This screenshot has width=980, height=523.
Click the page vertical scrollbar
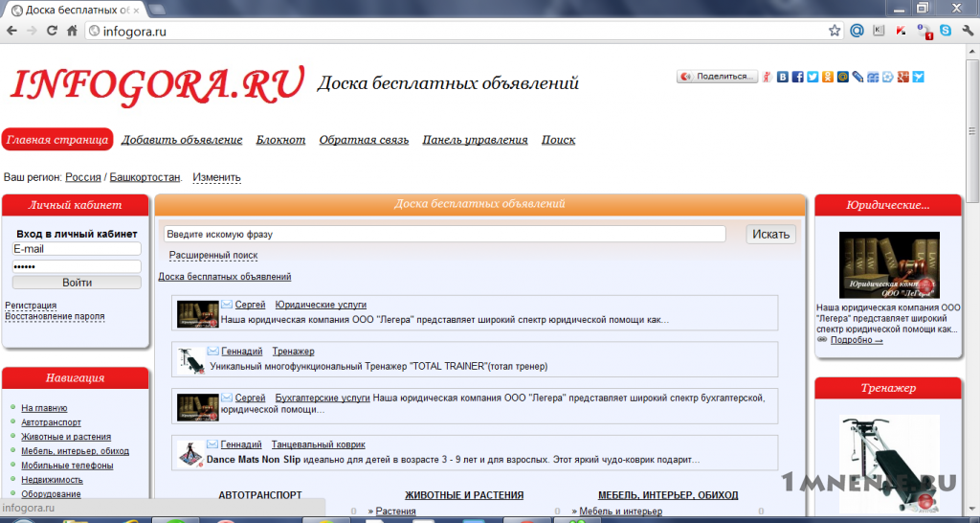pos(972,132)
